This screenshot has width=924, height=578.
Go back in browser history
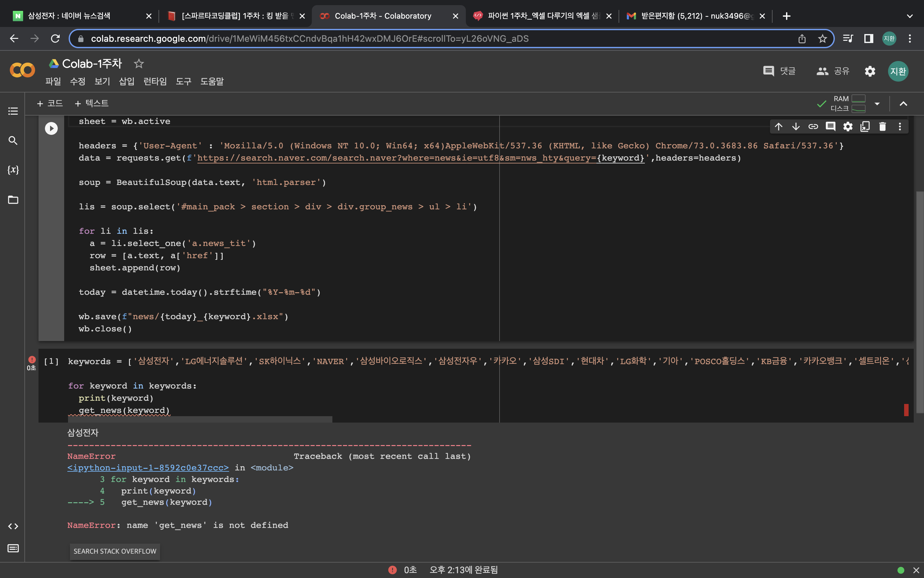[14, 39]
